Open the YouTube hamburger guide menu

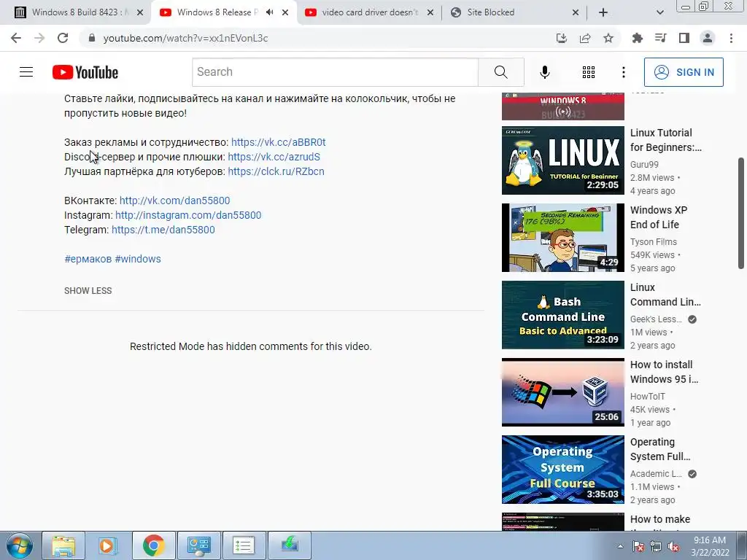26,72
